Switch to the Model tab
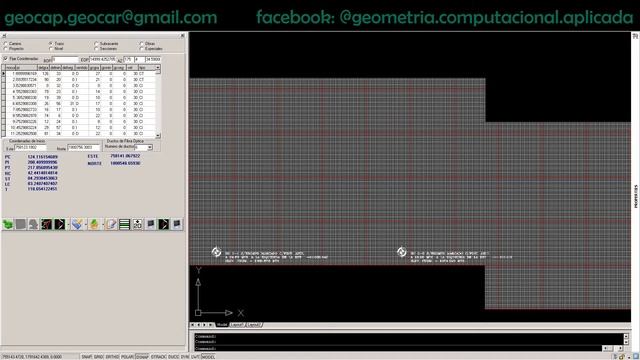 click(222, 325)
